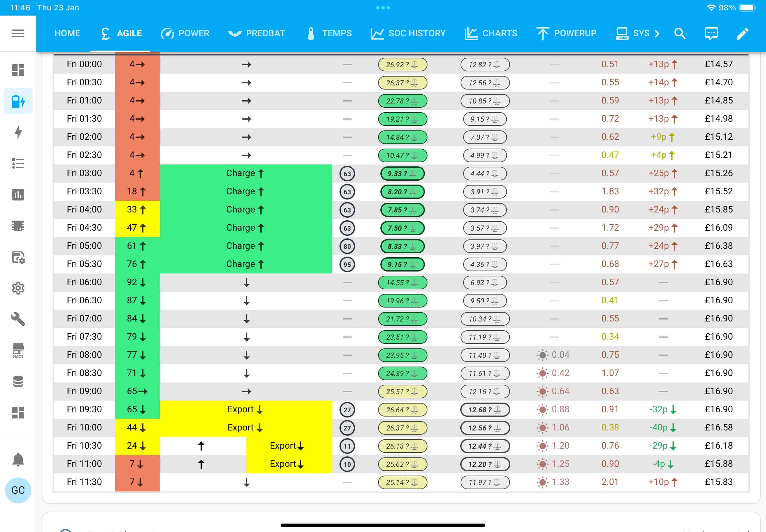Click the 9.33 import rate pill
The width and height of the screenshot is (766, 532).
402,174
